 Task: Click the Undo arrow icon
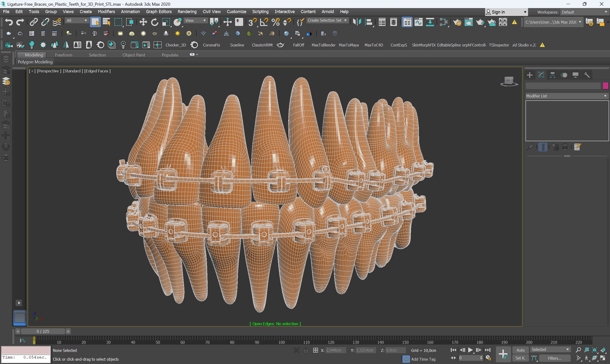pyautogui.click(x=9, y=22)
